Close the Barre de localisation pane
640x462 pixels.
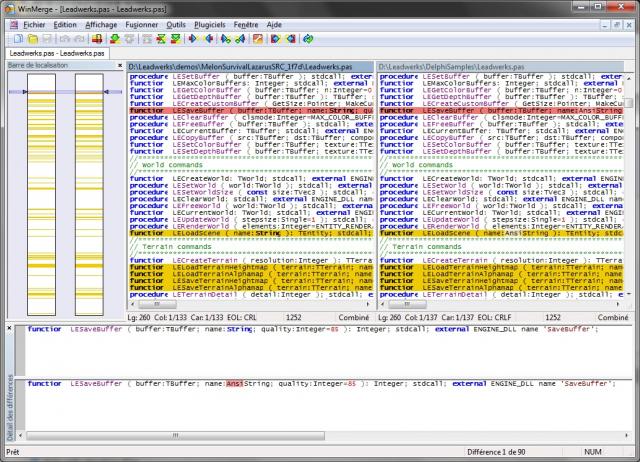(x=121, y=65)
